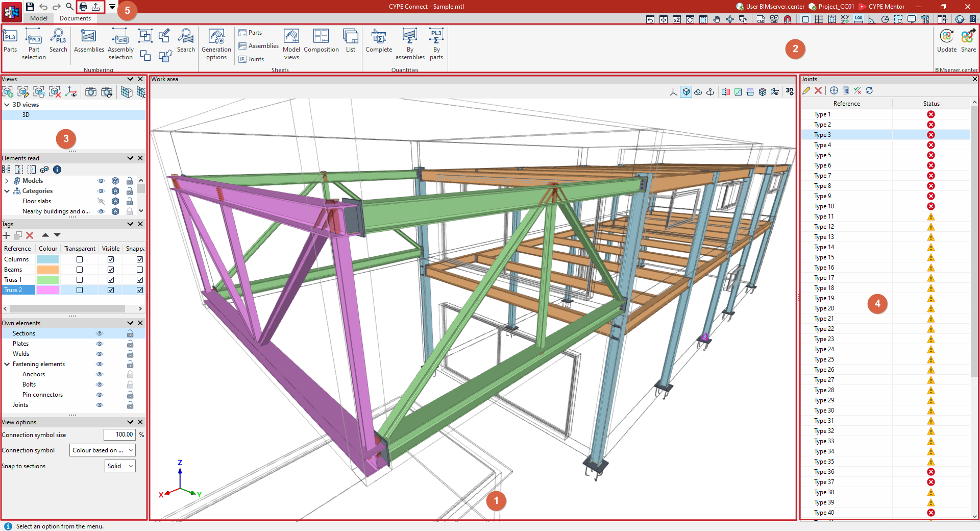Screen dimensions: 980x531
Task: Click the Assembly selection icon
Action: [x=120, y=44]
